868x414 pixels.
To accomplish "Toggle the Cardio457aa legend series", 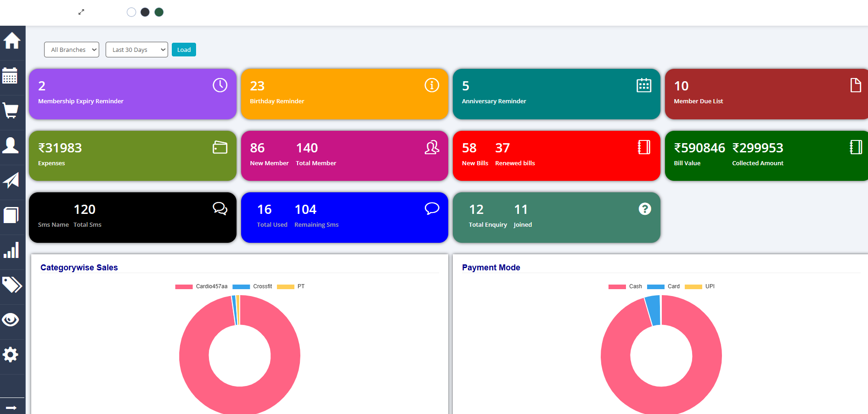I will pos(202,286).
